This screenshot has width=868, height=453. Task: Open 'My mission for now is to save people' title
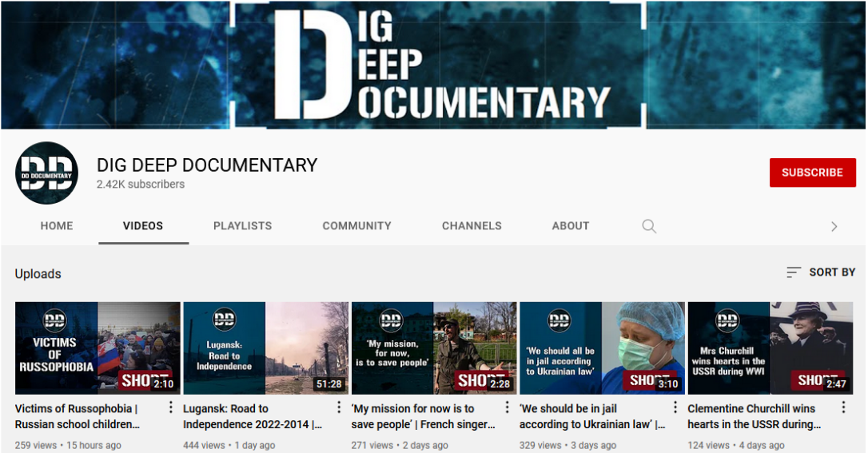click(423, 416)
